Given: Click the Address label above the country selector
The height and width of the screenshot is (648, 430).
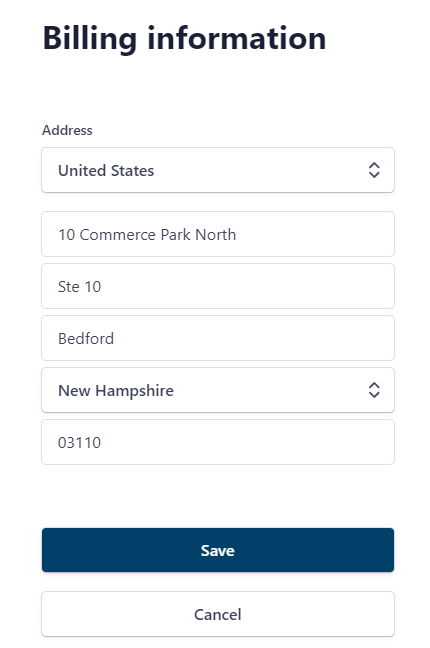Looking at the screenshot, I should pos(67,130).
